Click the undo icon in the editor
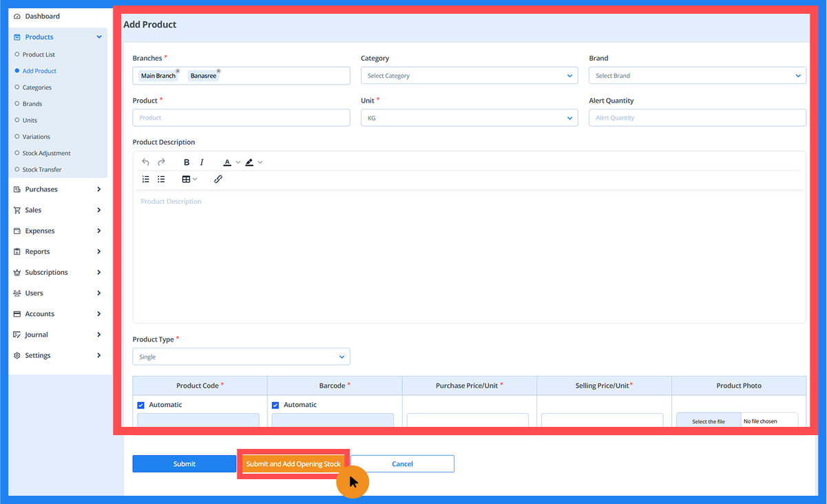 pos(145,162)
